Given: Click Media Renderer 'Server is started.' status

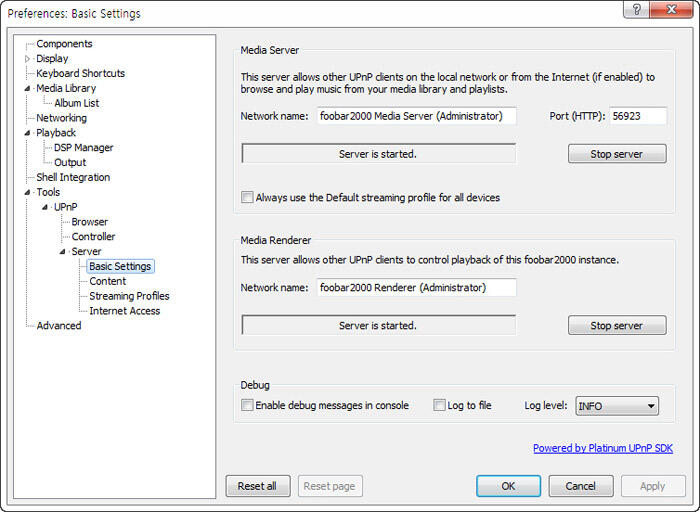Looking at the screenshot, I should point(378,325).
